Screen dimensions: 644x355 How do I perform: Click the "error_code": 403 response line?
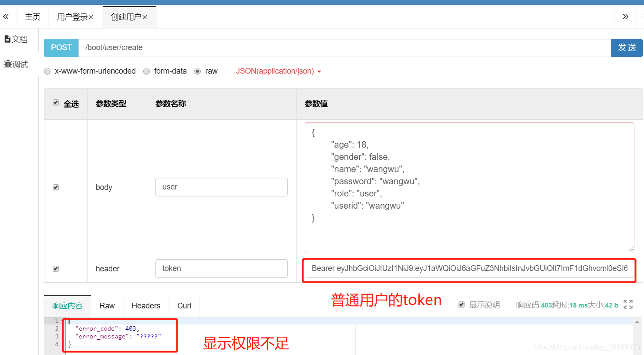(107, 328)
